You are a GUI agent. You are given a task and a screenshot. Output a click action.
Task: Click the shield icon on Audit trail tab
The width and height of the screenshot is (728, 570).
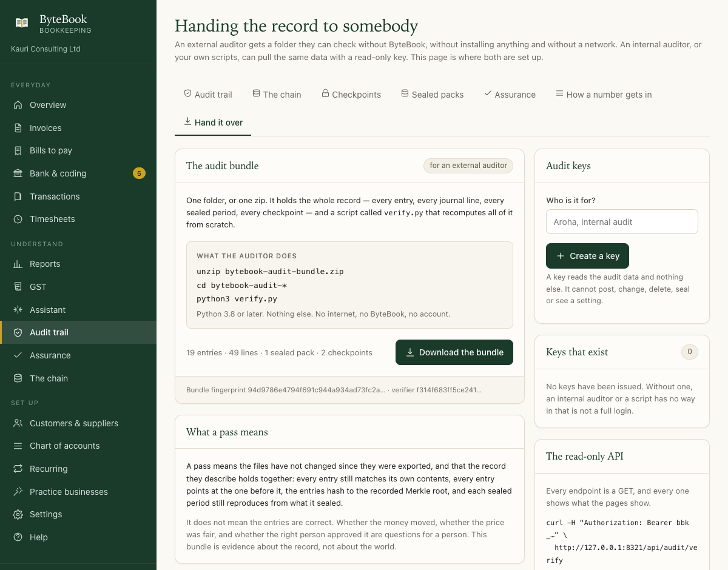point(187,94)
